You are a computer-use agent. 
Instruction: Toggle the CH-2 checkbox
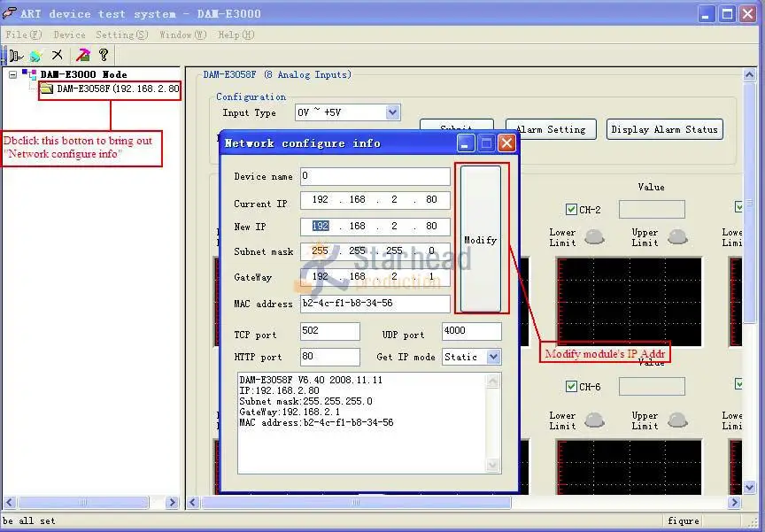click(571, 209)
